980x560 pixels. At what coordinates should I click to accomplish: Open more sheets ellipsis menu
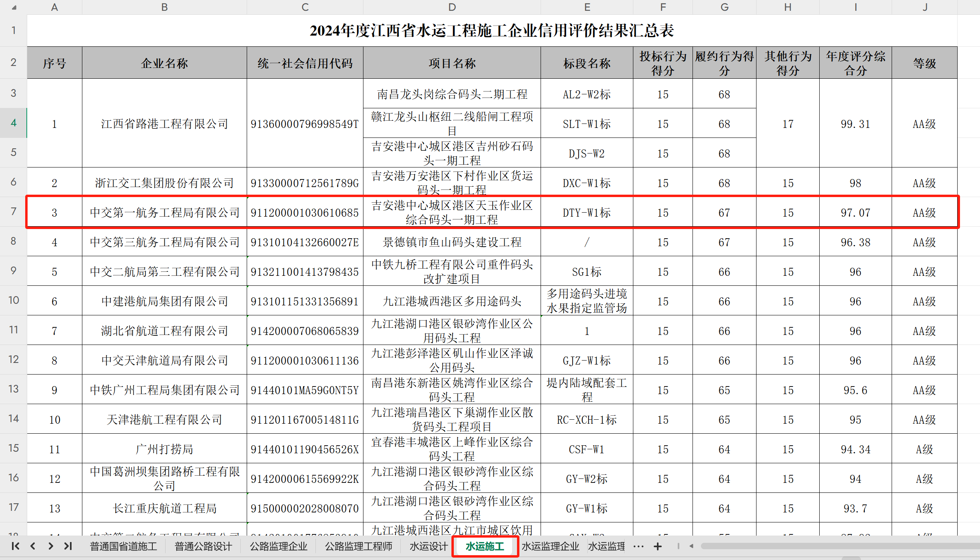coord(639,546)
